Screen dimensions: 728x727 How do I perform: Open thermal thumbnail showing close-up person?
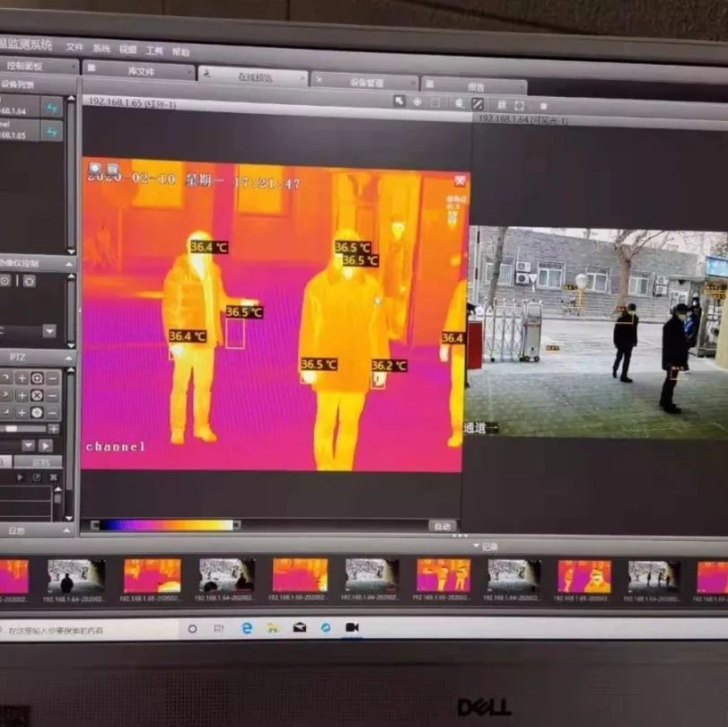click(584, 576)
